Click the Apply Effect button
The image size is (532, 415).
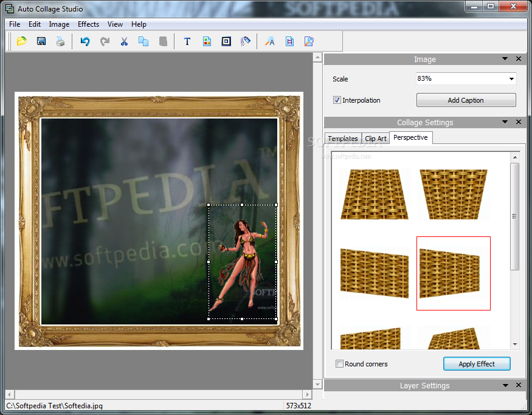point(477,364)
